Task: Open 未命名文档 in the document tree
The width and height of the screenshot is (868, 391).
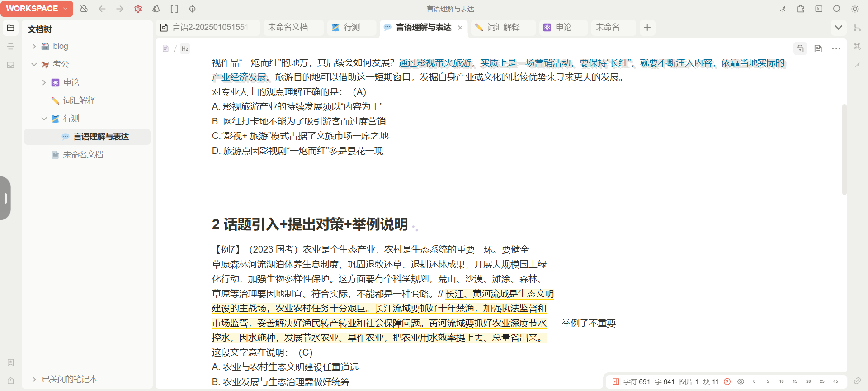Action: [83, 155]
